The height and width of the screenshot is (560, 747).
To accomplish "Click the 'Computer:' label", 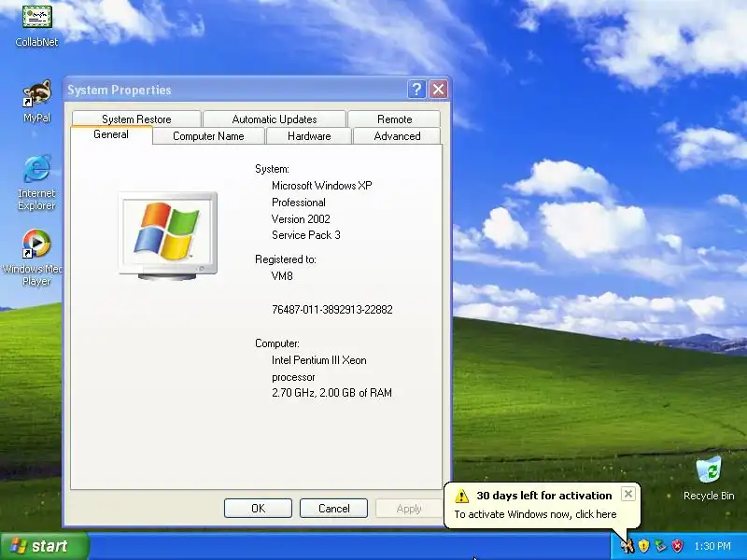I will [x=276, y=343].
